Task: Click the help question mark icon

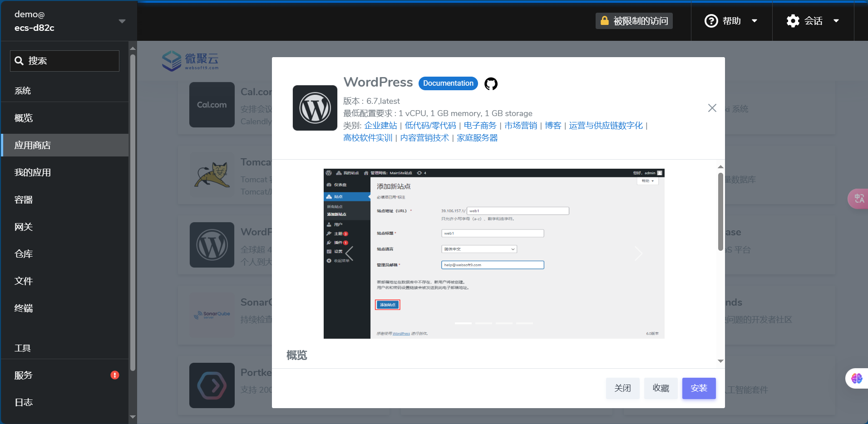Action: point(711,21)
